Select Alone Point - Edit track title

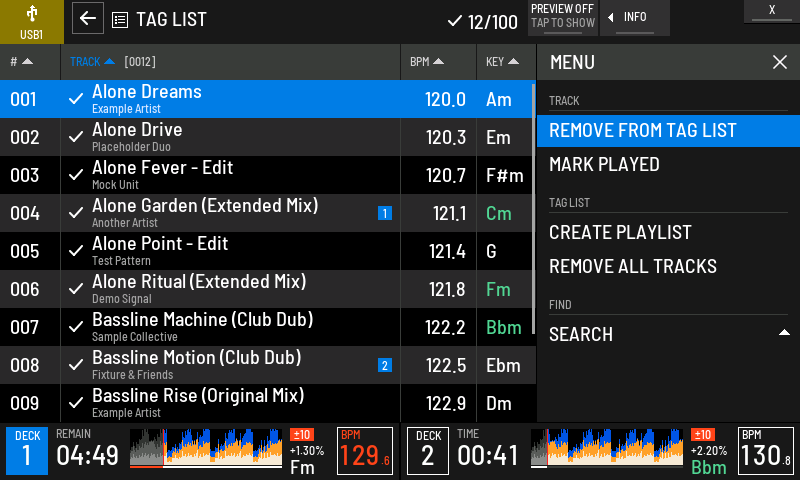coord(160,244)
